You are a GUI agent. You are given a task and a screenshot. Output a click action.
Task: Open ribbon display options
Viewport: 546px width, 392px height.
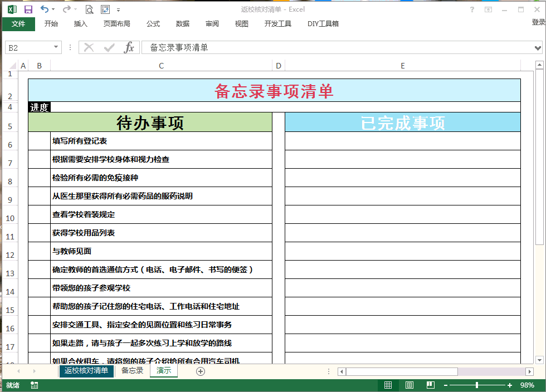(x=488, y=9)
